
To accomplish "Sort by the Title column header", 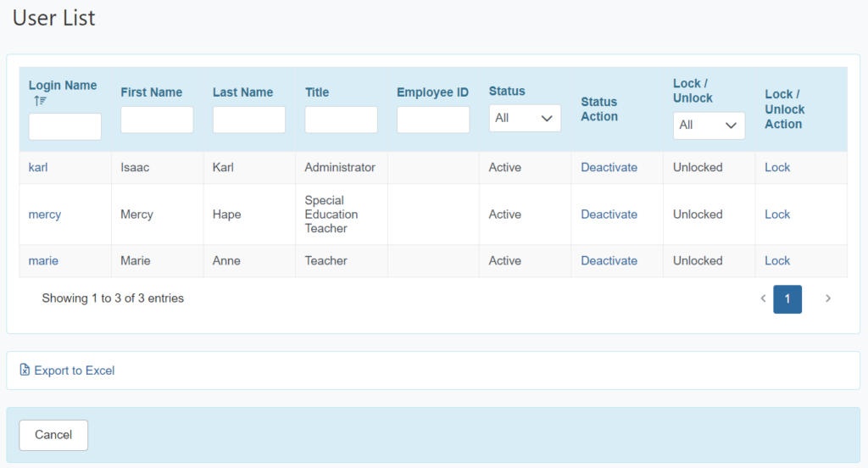I will [317, 92].
